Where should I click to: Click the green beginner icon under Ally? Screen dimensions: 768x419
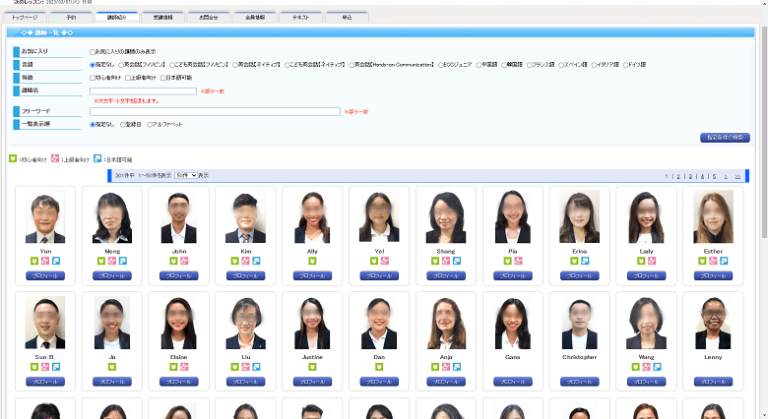[312, 261]
